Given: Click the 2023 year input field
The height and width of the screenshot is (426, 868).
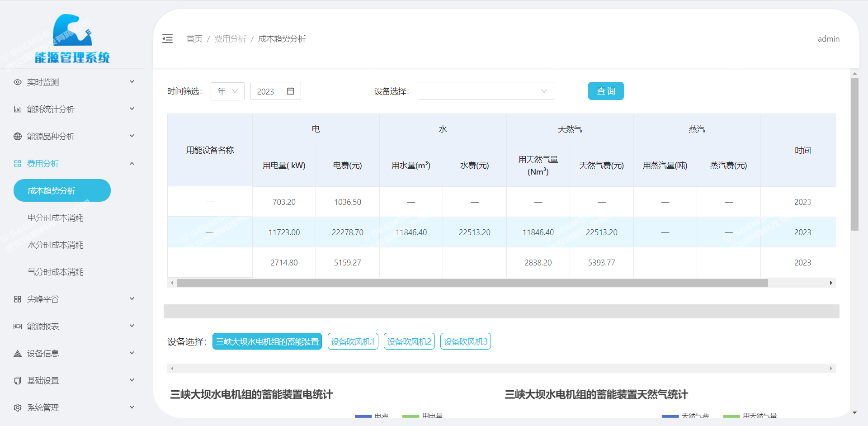Looking at the screenshot, I should point(275,91).
